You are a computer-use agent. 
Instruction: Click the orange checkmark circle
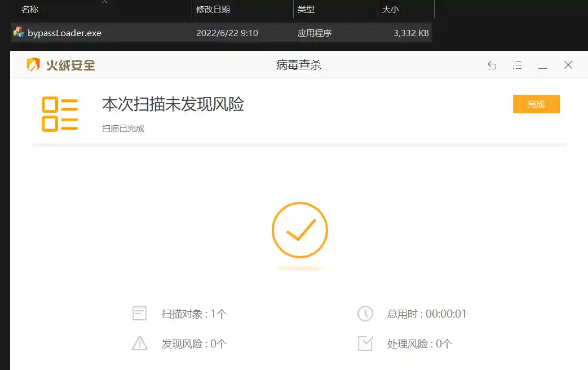tap(299, 230)
